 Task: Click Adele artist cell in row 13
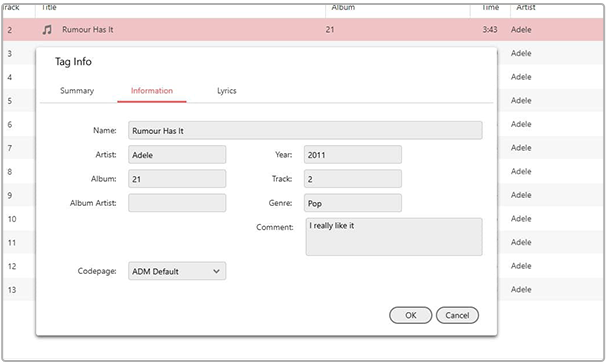tap(521, 290)
